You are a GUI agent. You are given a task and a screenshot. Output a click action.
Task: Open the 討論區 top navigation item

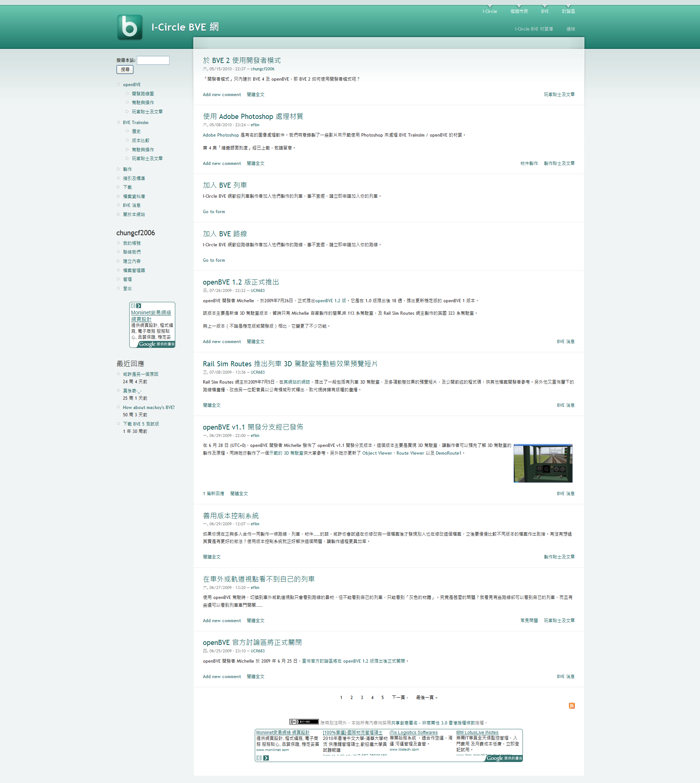click(x=568, y=11)
